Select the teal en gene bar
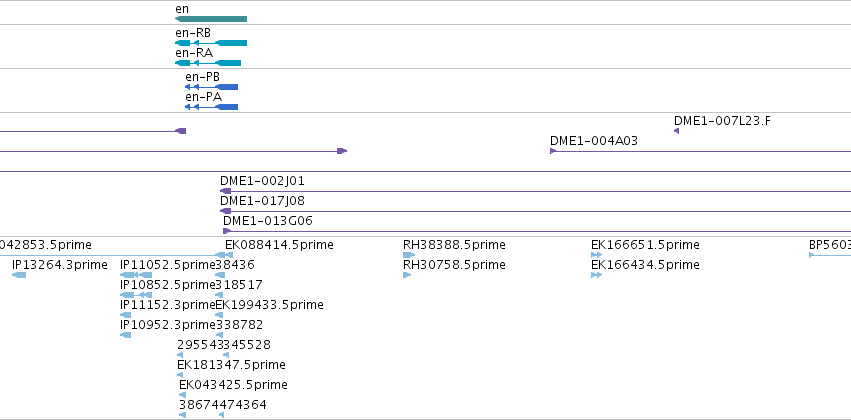 pyautogui.click(x=211, y=19)
